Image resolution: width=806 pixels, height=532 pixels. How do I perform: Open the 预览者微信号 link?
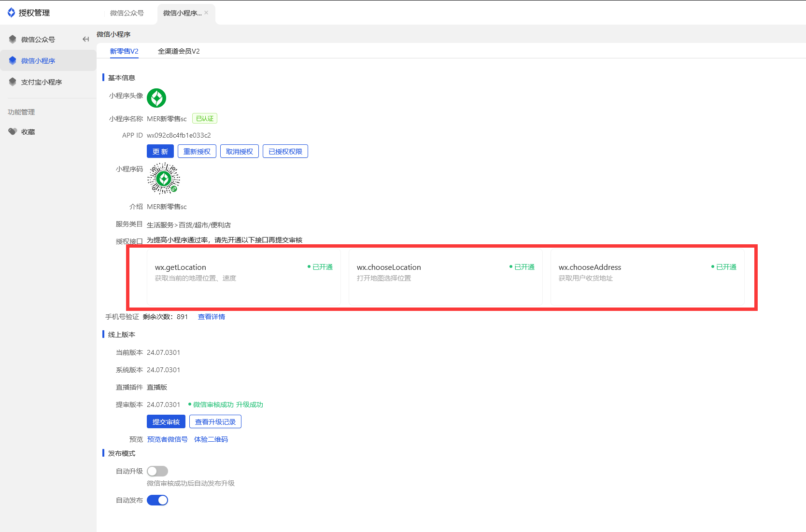pos(168,439)
